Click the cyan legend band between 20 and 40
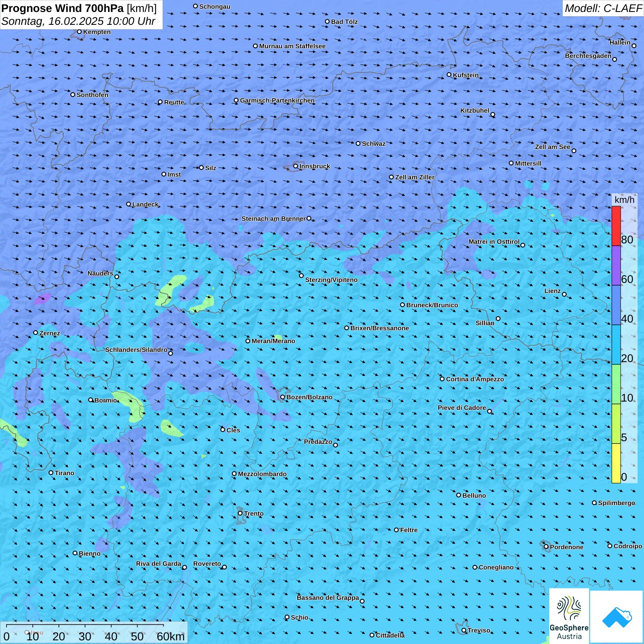The image size is (644, 644). 616,345
